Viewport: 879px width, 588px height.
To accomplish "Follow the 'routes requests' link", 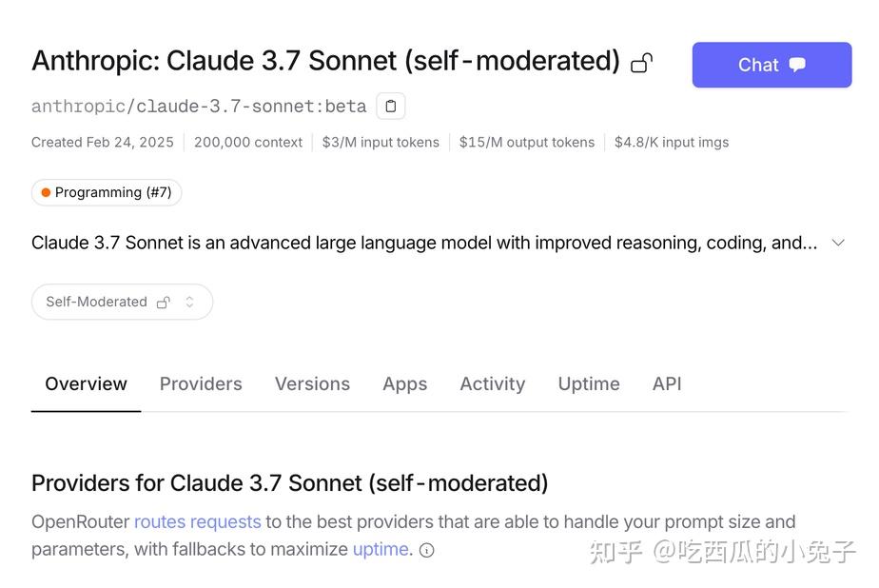I will [x=197, y=521].
